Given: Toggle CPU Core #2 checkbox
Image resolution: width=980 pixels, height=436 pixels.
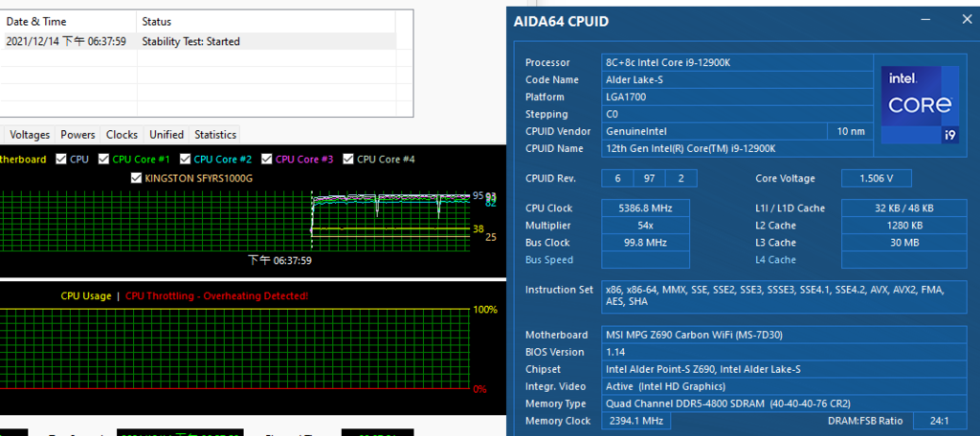Looking at the screenshot, I should pos(185,160).
